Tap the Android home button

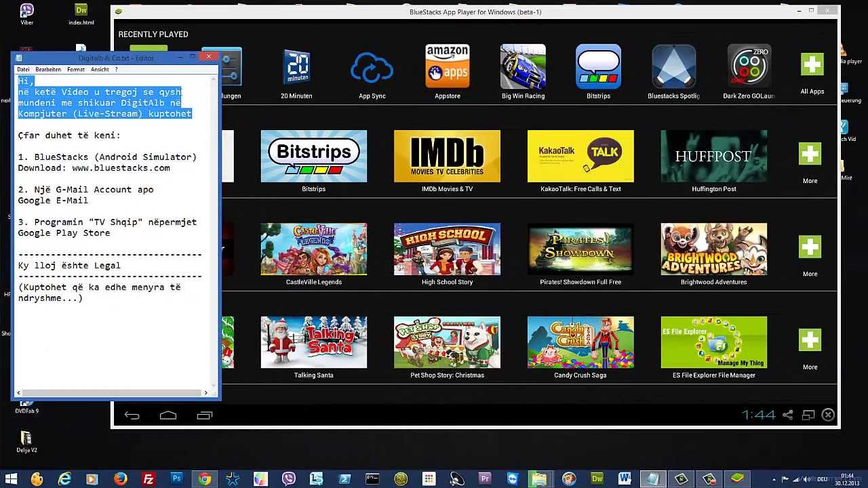click(168, 415)
